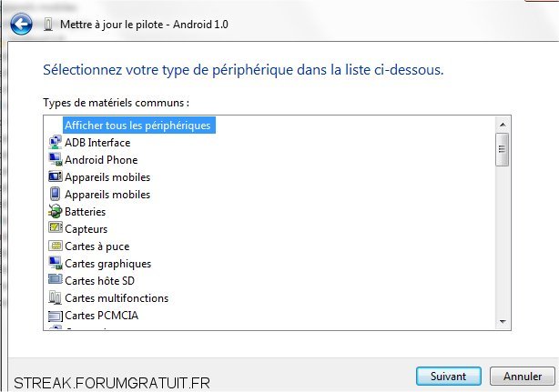Cancel with the Annuler button
This screenshot has width=559, height=392.
(523, 377)
